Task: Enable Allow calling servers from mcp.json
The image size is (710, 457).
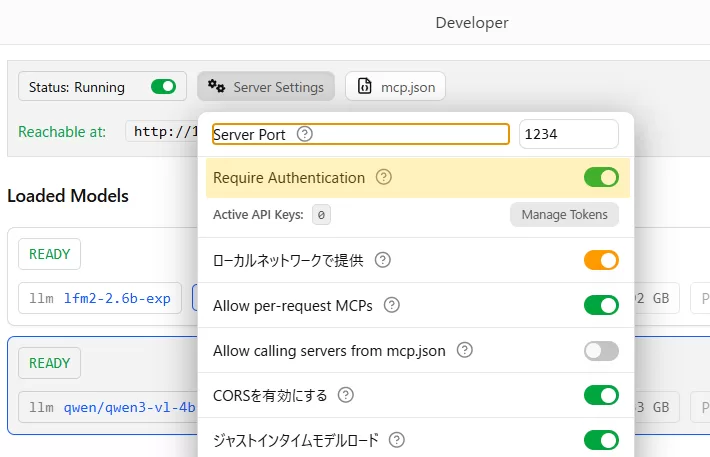Action: 601,350
